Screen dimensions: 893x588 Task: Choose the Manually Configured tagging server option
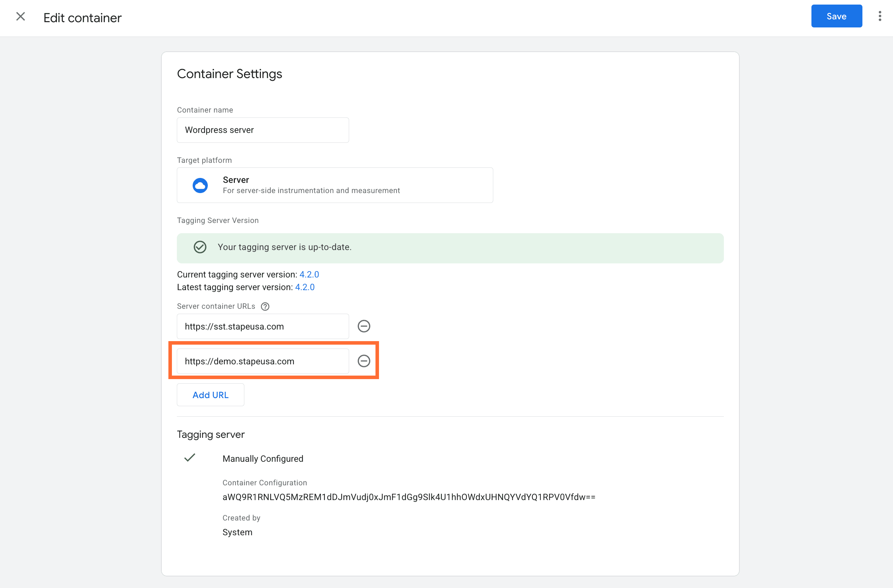[263, 458]
